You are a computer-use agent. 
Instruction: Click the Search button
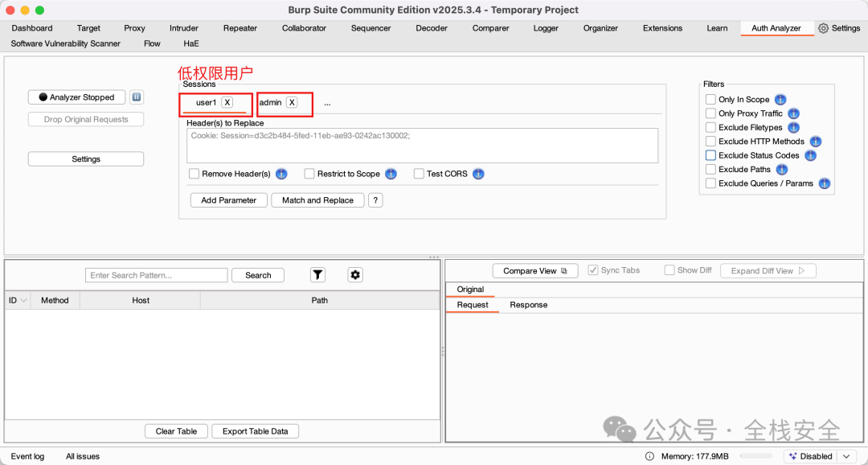click(x=258, y=275)
